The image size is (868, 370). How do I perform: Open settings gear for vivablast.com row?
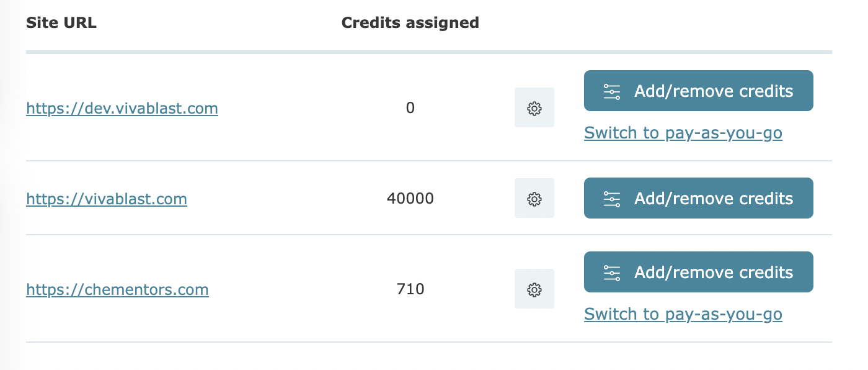click(x=534, y=198)
